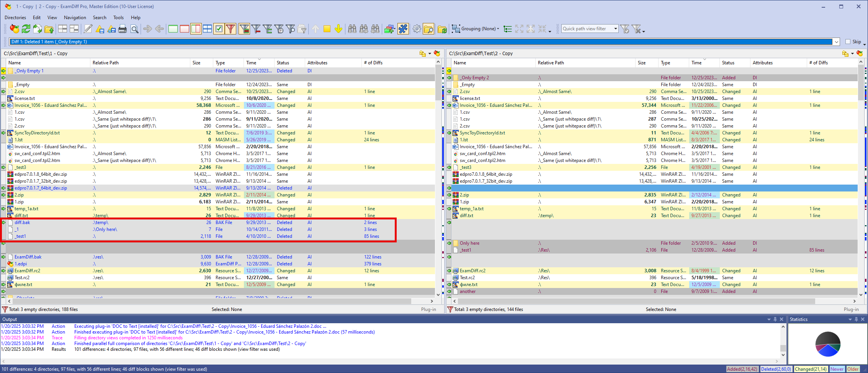Image resolution: width=868 pixels, height=373 pixels.
Task: Toggle the checkmark filter button in toolbar
Action: pyautogui.click(x=219, y=29)
